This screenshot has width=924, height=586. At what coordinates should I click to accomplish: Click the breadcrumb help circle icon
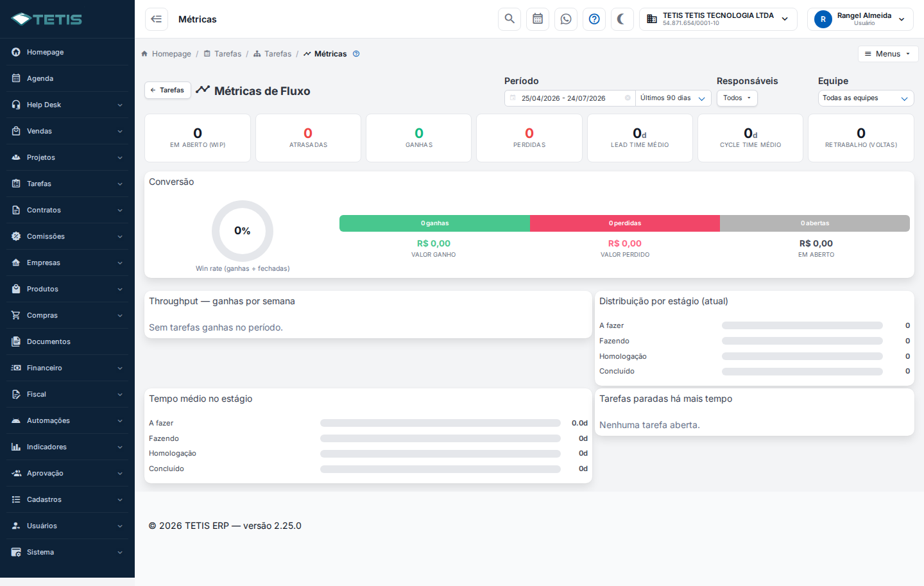(356, 54)
